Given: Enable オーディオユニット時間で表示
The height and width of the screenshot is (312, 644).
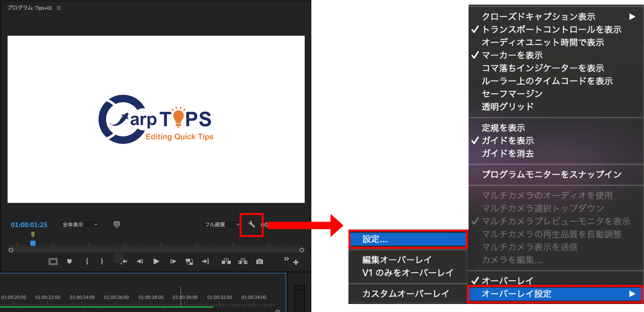Looking at the screenshot, I should tap(556, 42).
